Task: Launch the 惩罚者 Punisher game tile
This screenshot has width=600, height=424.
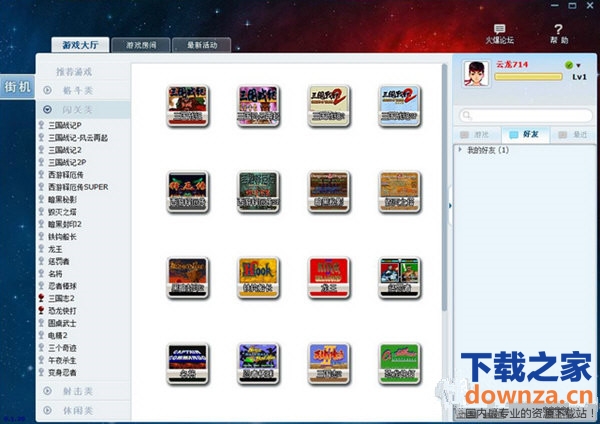Action: point(399,278)
